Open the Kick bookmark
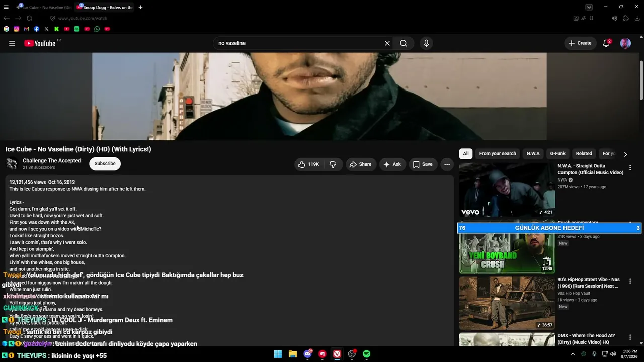 57,29
